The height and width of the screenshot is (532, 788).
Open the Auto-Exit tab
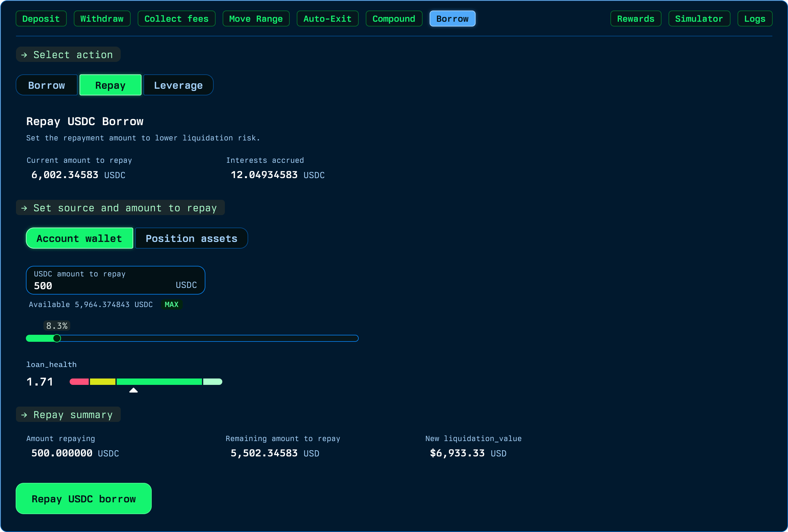(327, 19)
